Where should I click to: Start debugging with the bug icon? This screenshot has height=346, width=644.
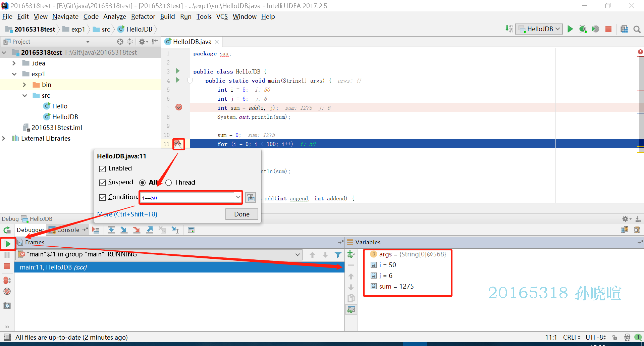point(583,29)
